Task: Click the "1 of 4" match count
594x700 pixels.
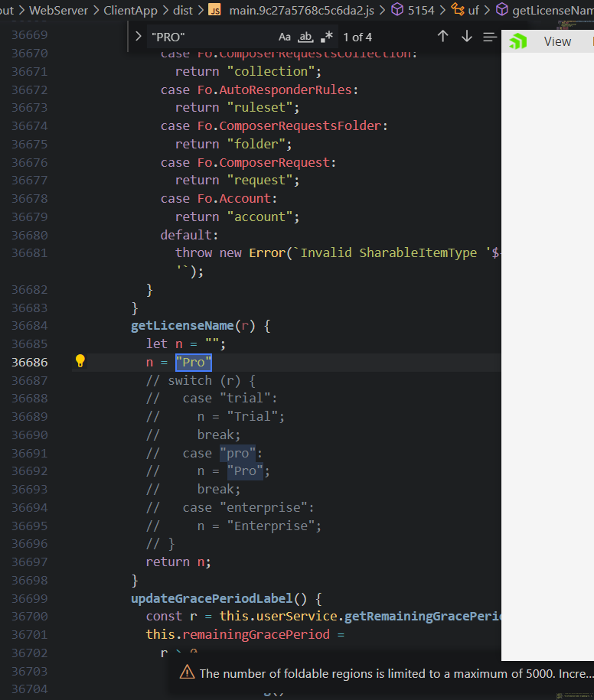Action: (x=357, y=37)
